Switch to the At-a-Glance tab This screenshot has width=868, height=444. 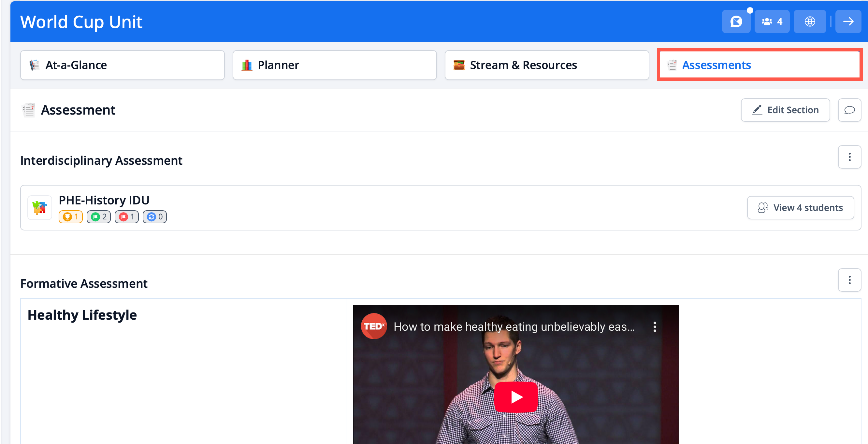122,65
